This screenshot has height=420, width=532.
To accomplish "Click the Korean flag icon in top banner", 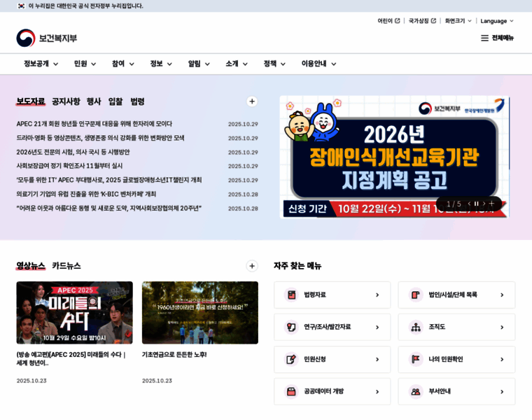I will (21, 6).
